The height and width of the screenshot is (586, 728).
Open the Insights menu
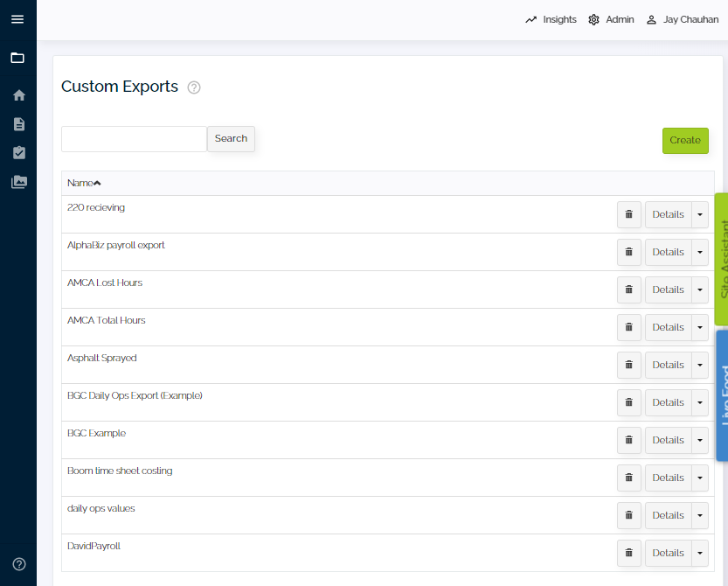click(x=551, y=19)
